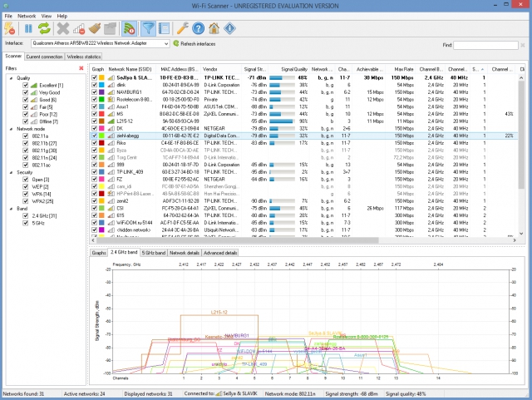The image size is (532, 400).
Task: Sort by the Network Name (SSID) column header
Action: tap(130, 69)
